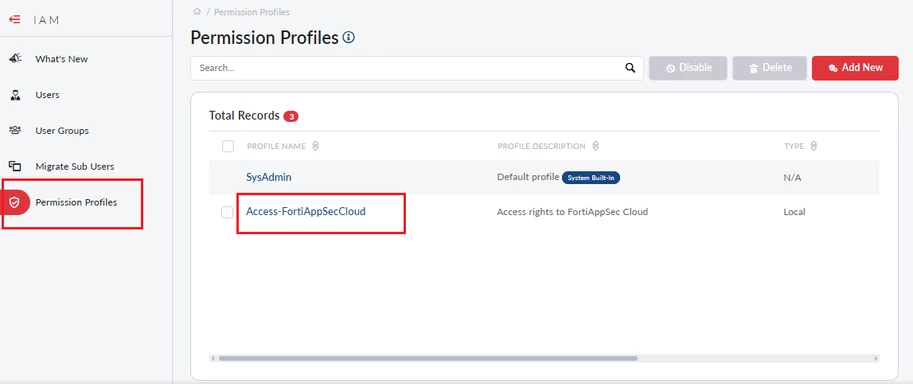
Task: Click the 'Local' type cell
Action: (794, 212)
